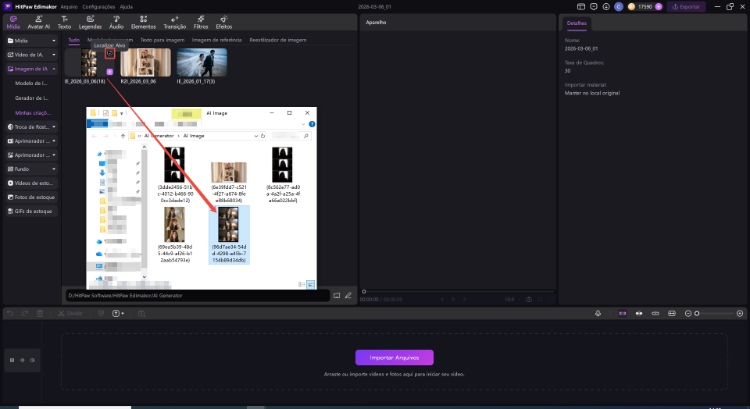
Task: Select the Texto tool icon
Action: click(64, 22)
